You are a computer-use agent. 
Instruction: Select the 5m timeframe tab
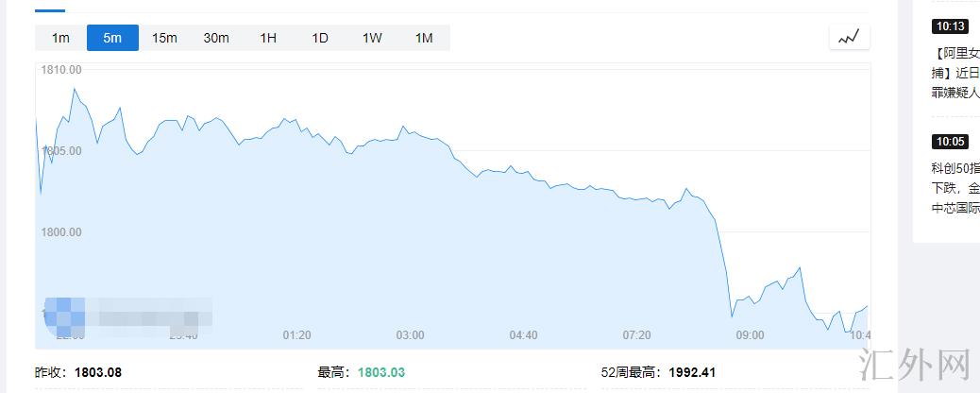112,38
